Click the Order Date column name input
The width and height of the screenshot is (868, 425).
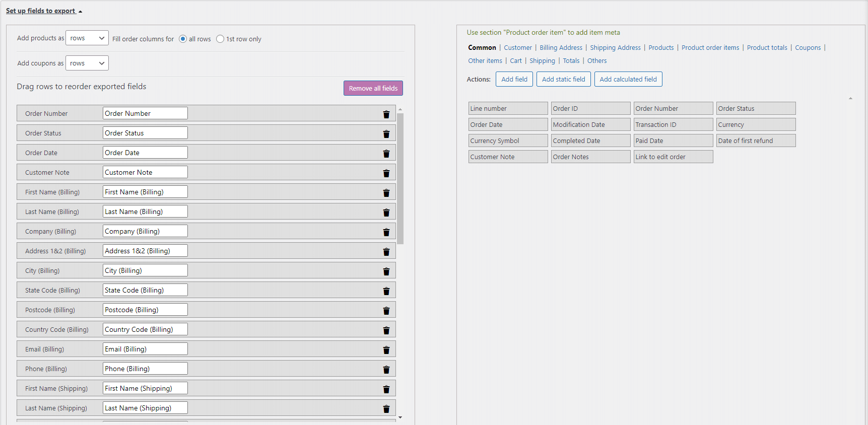145,153
